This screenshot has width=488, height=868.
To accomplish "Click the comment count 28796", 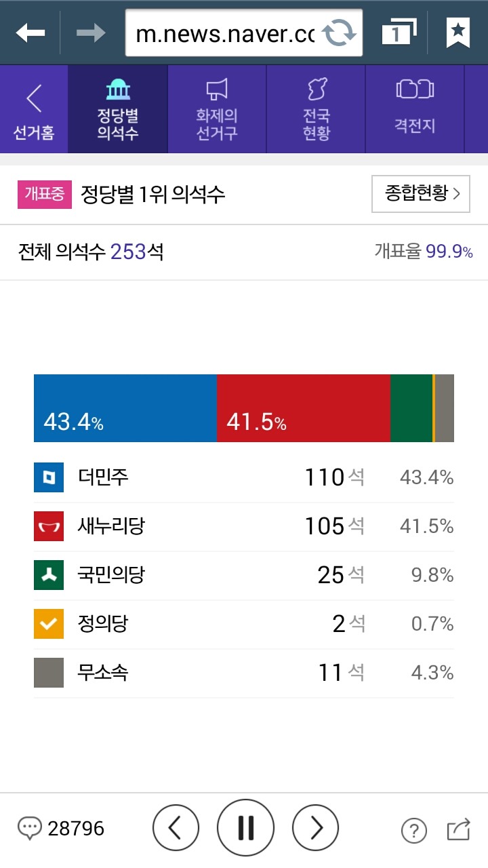I will pyautogui.click(x=58, y=827).
